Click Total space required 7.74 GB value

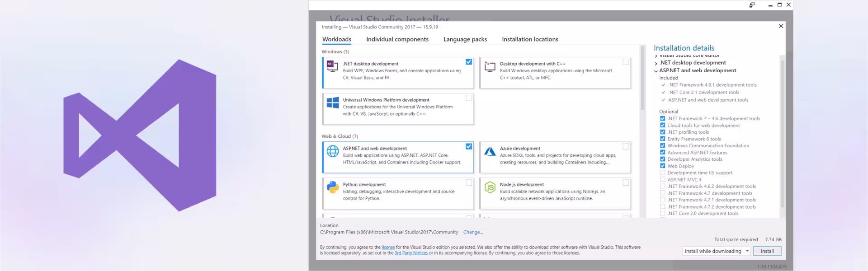pyautogui.click(x=773, y=240)
